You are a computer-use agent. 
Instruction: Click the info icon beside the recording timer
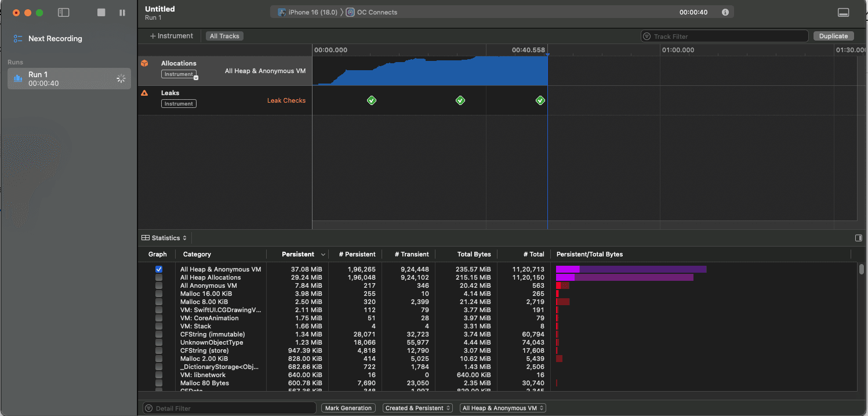(725, 11)
